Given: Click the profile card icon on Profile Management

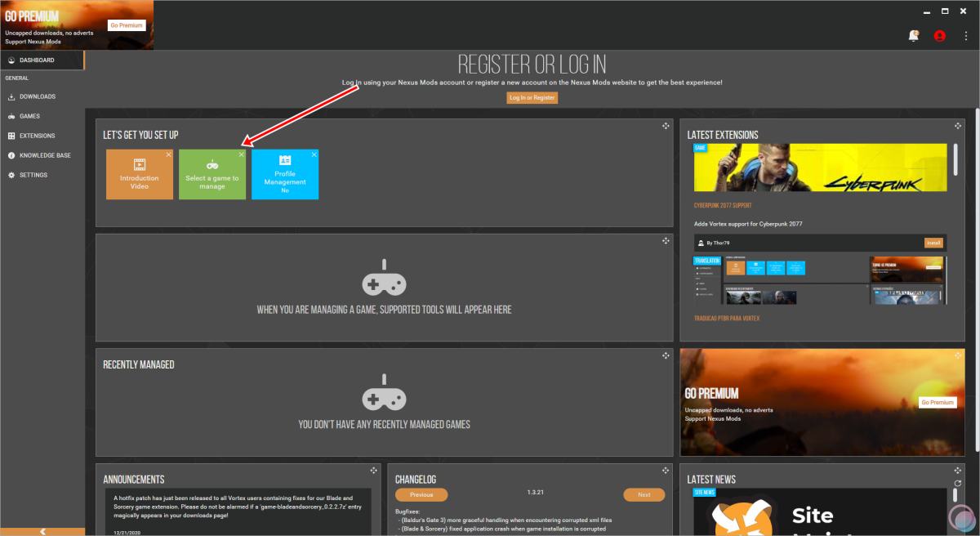Looking at the screenshot, I should point(285,160).
